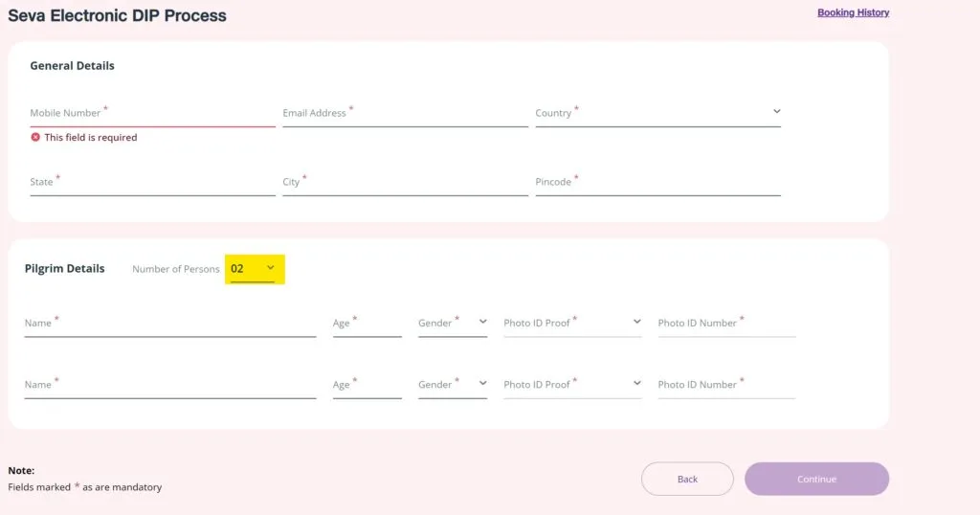Focus the Pincode field

tap(657, 182)
